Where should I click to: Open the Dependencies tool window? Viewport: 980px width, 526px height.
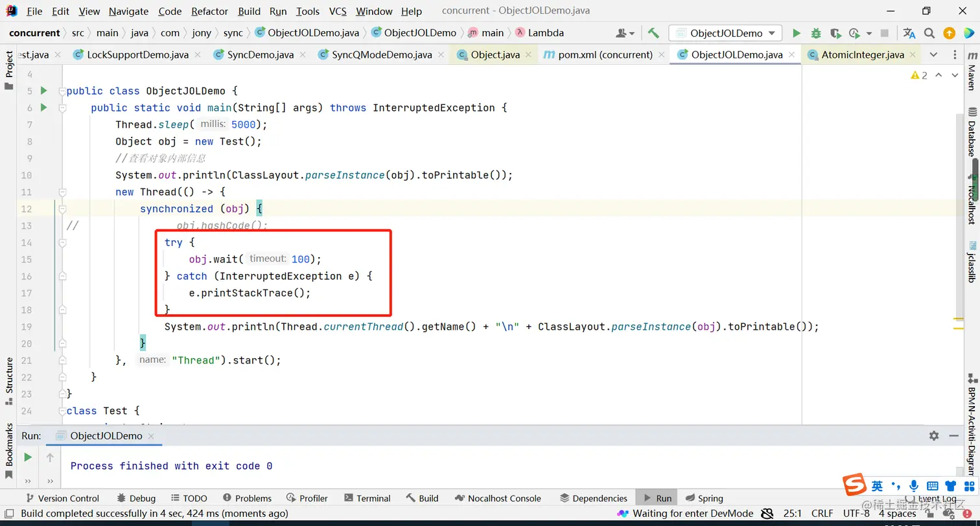[x=593, y=498]
